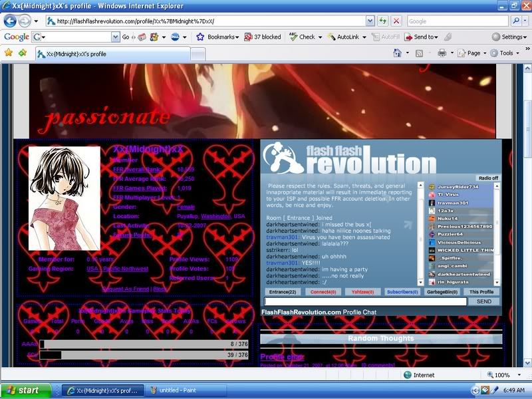This screenshot has width=532, height=399.
Task: Open the Page menu dropdown
Action: pyautogui.click(x=473, y=53)
